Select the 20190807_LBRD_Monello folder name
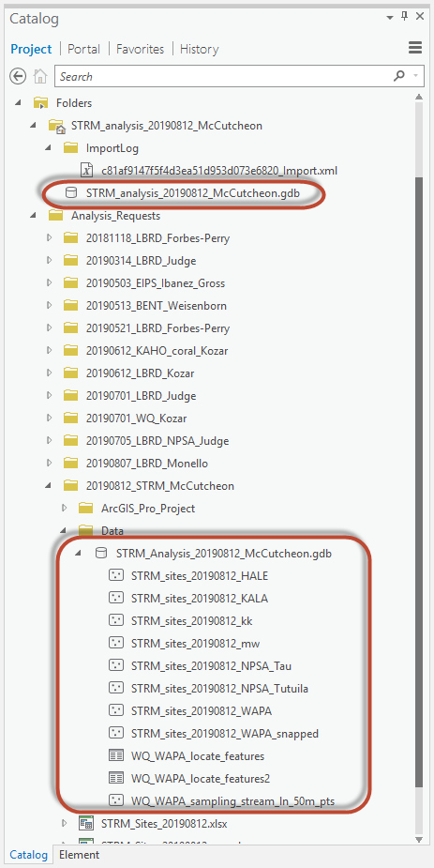The width and height of the screenshot is (434, 868). (147, 464)
